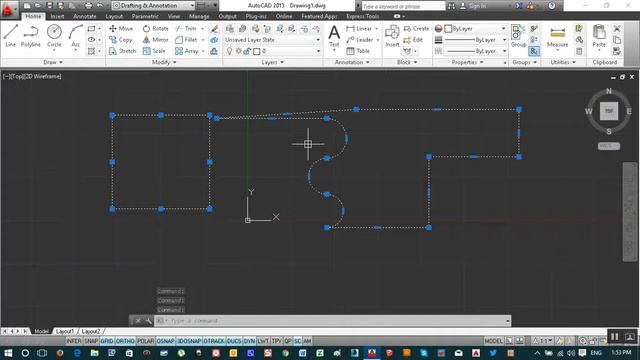Viewport: 640px width, 360px height.
Task: Open Windows Start menu
Action: coord(8,353)
